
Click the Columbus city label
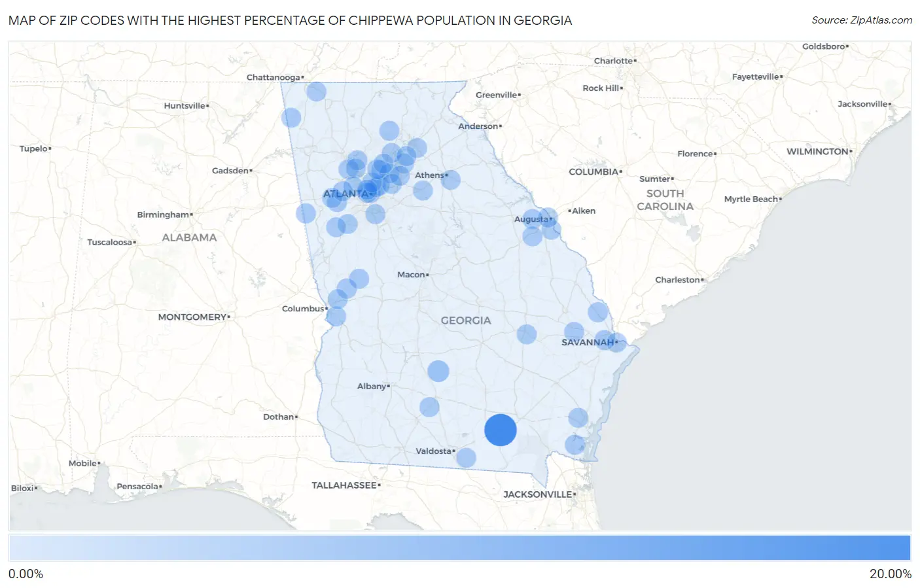click(x=302, y=309)
